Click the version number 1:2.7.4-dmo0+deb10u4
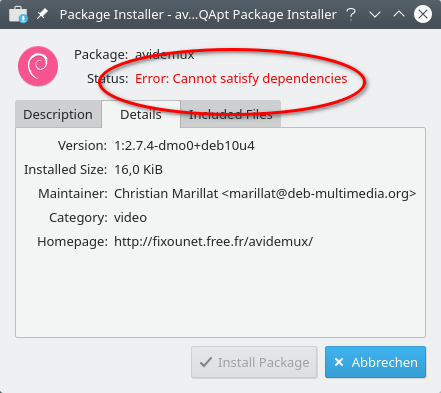Image resolution: width=441 pixels, height=393 pixels. point(184,146)
